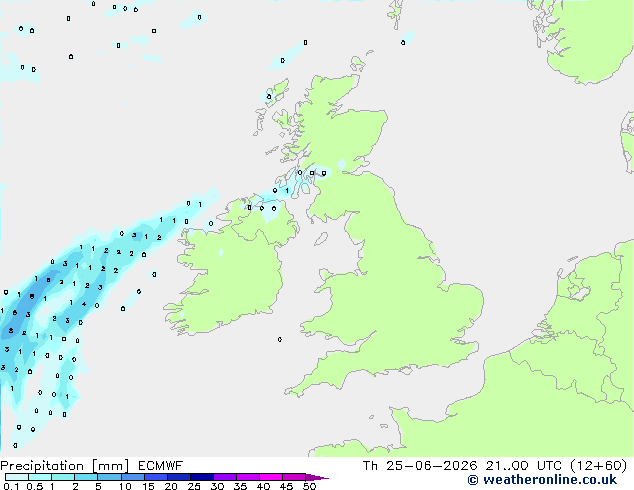Click the '40' legend scale label
634x490 pixels.
(x=263, y=486)
